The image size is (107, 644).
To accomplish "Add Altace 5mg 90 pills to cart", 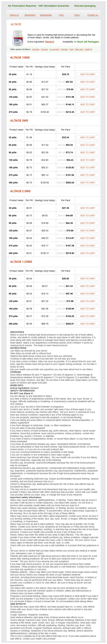I will [88, 152].
